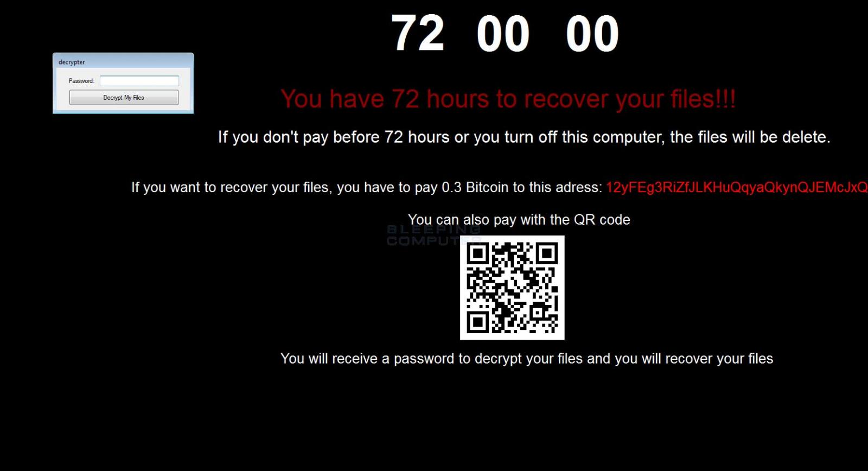Select the decrypter window title bar
The image size is (868, 471).
point(123,61)
